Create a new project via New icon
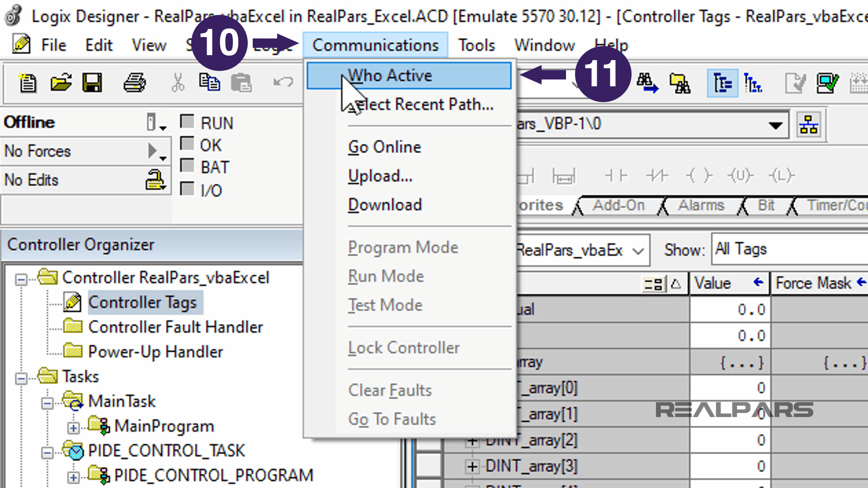 (x=27, y=83)
